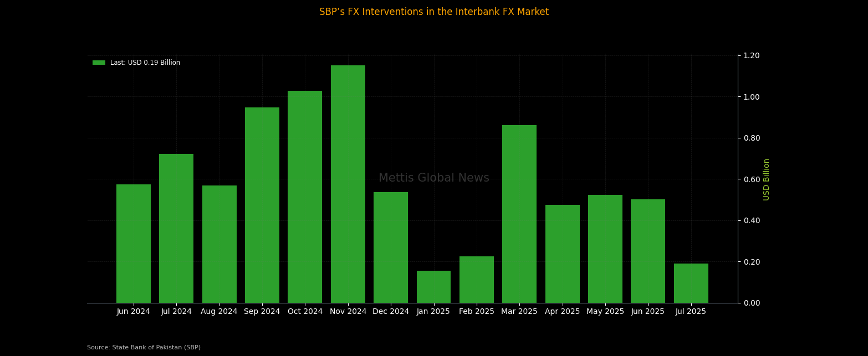Select the Sep 2024 bar
The width and height of the screenshot is (868, 356).
262,205
